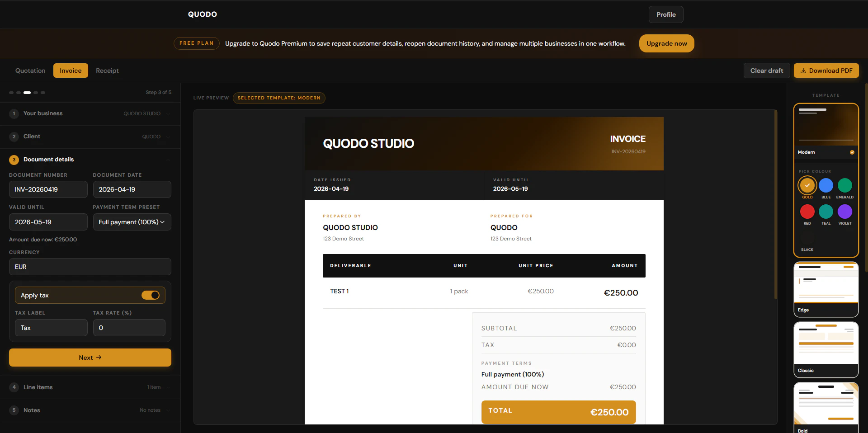Viewport: 868px width, 433px height.
Task: Clear the current draft
Action: [767, 71]
